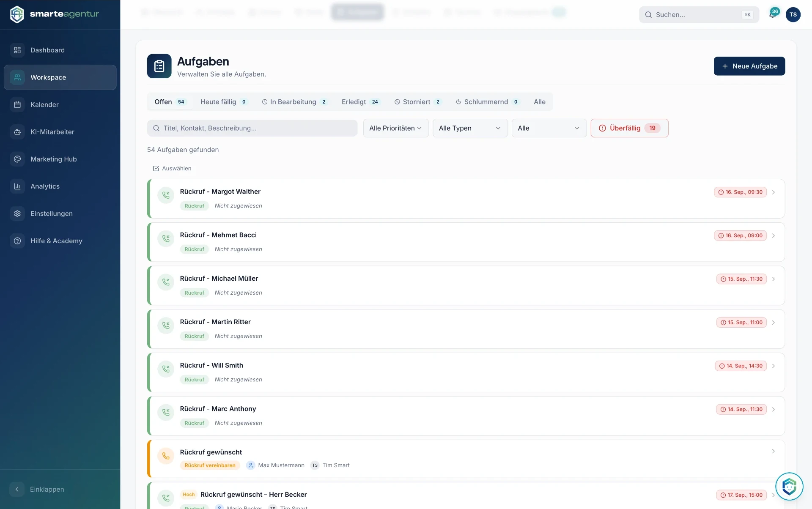Click the smarteagentur logo
Viewport: 812px width, 509px height.
tap(54, 14)
